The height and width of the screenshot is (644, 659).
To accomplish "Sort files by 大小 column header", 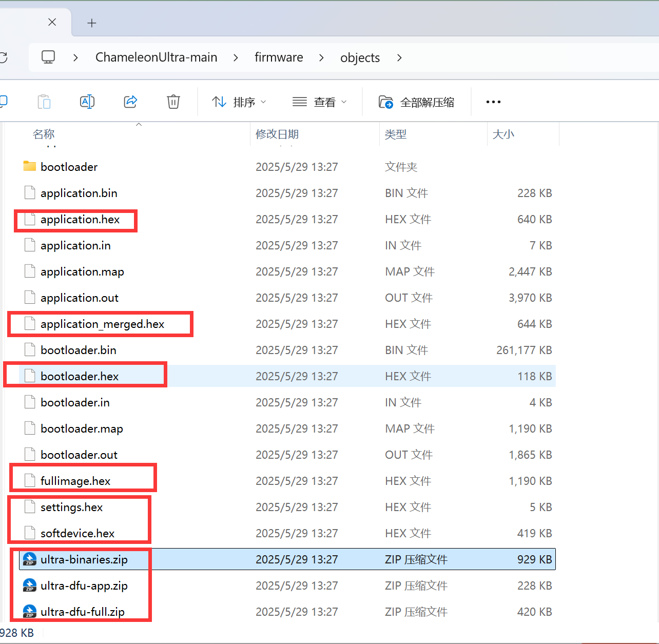I will pos(503,134).
